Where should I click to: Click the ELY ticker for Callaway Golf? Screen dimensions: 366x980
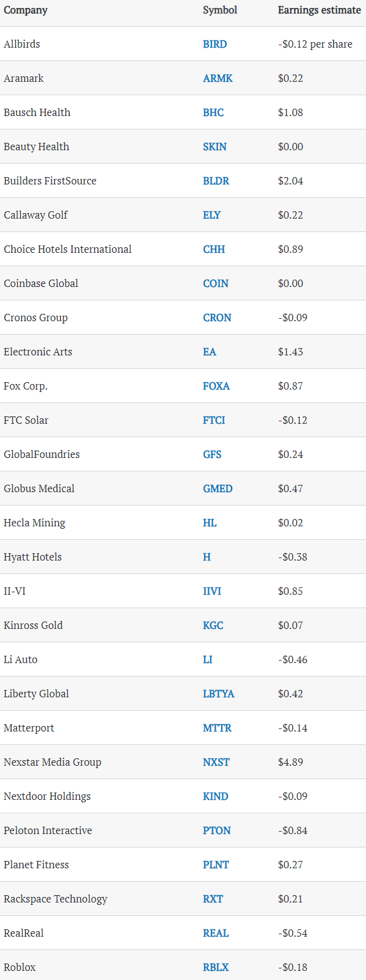tap(211, 215)
